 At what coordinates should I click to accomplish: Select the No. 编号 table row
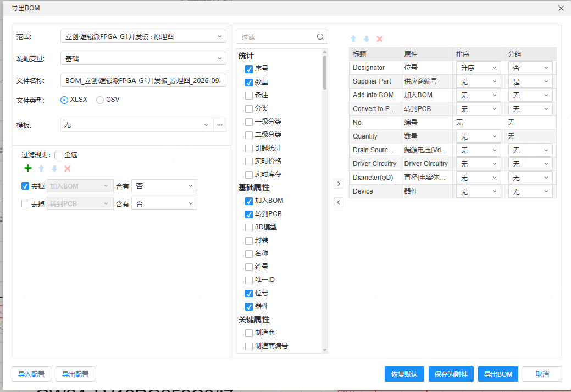point(453,123)
